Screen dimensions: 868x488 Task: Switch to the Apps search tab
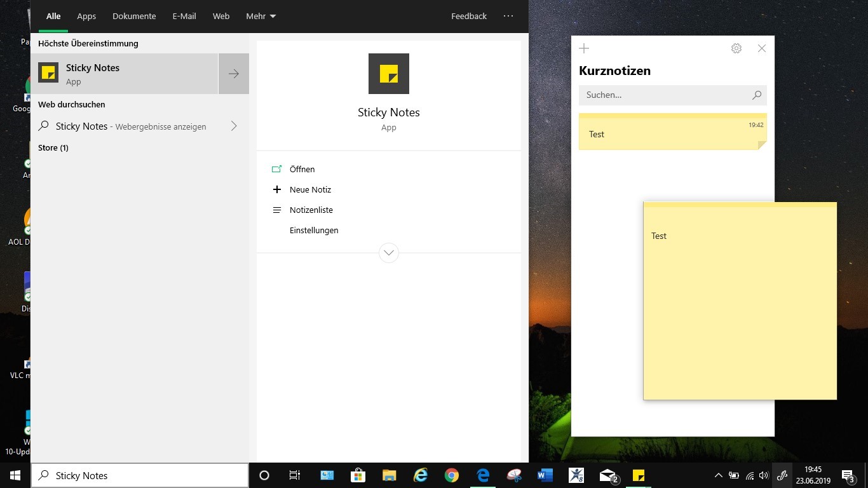pyautogui.click(x=86, y=16)
